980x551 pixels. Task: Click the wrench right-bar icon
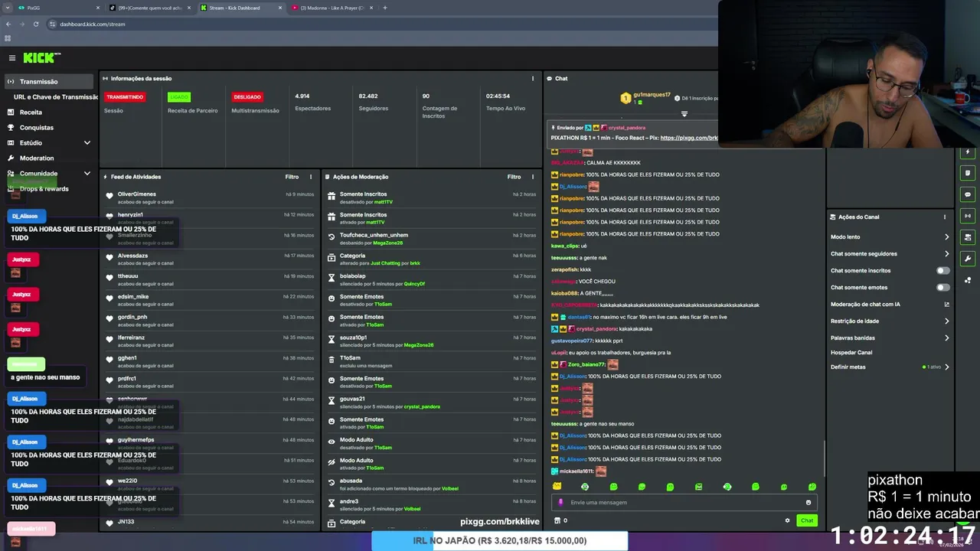968,259
